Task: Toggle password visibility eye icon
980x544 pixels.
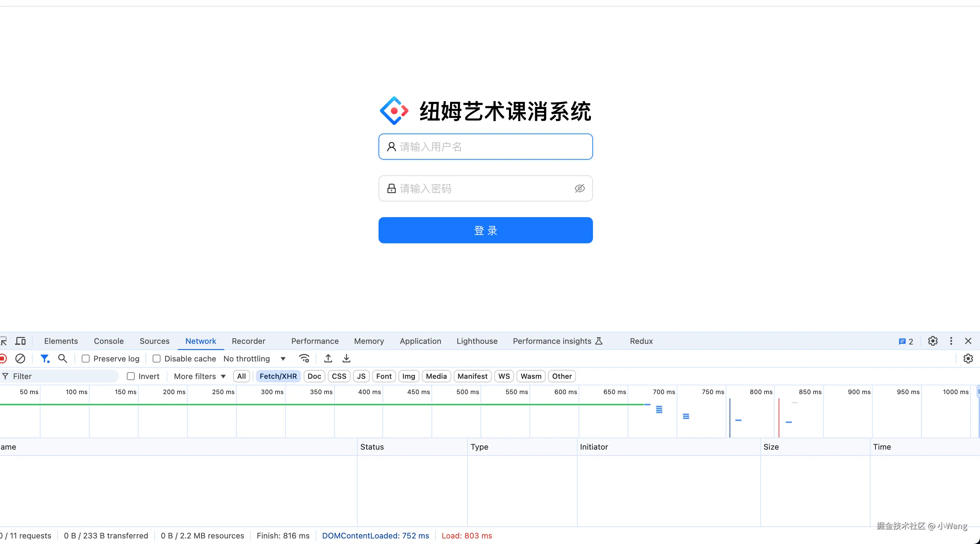Action: [579, 188]
